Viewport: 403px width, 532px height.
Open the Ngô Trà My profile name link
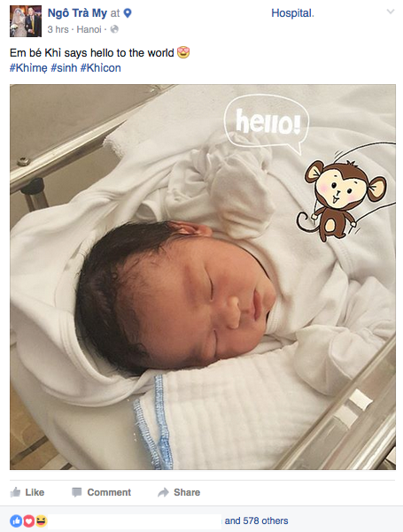(77, 13)
